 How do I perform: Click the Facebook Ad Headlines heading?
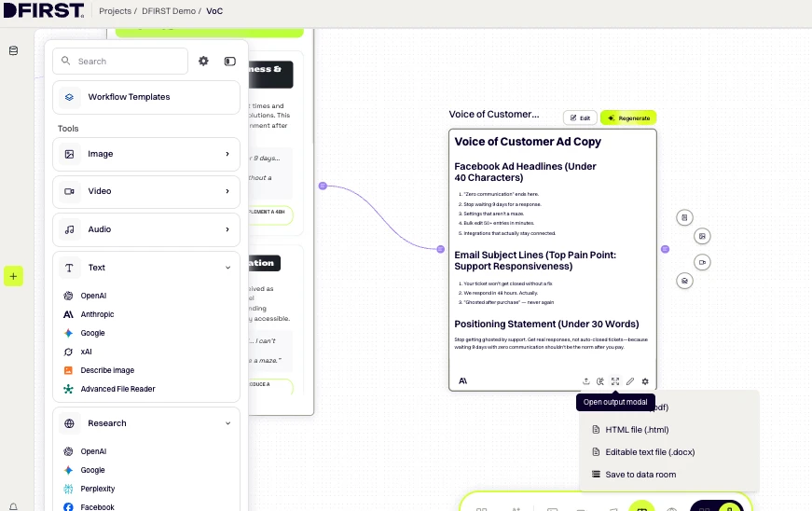525,172
